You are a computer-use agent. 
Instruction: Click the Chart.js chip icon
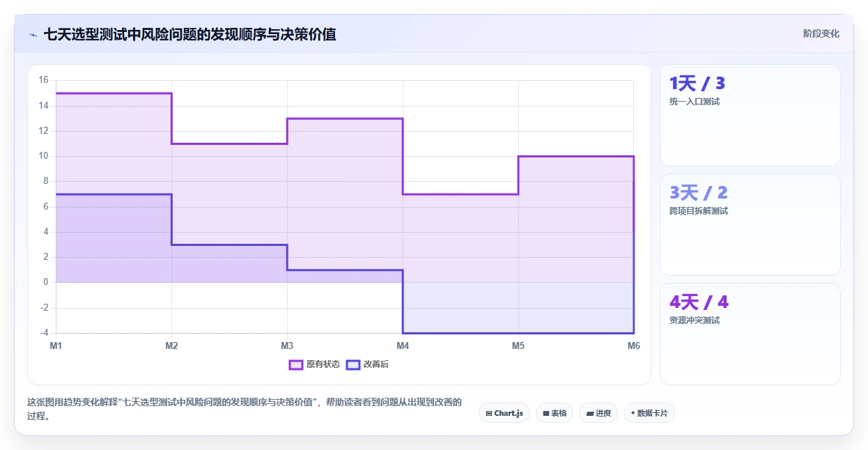[x=489, y=413]
